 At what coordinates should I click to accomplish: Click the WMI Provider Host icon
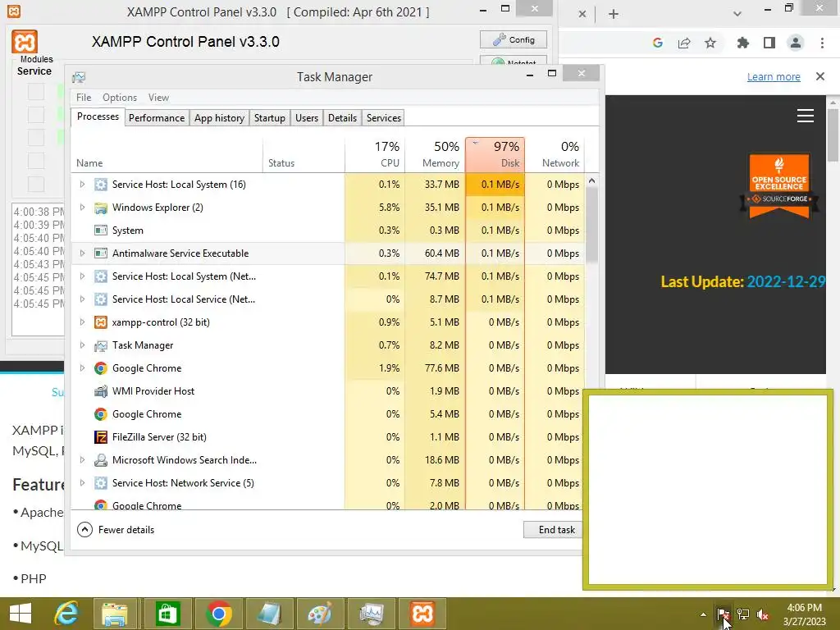click(x=101, y=391)
